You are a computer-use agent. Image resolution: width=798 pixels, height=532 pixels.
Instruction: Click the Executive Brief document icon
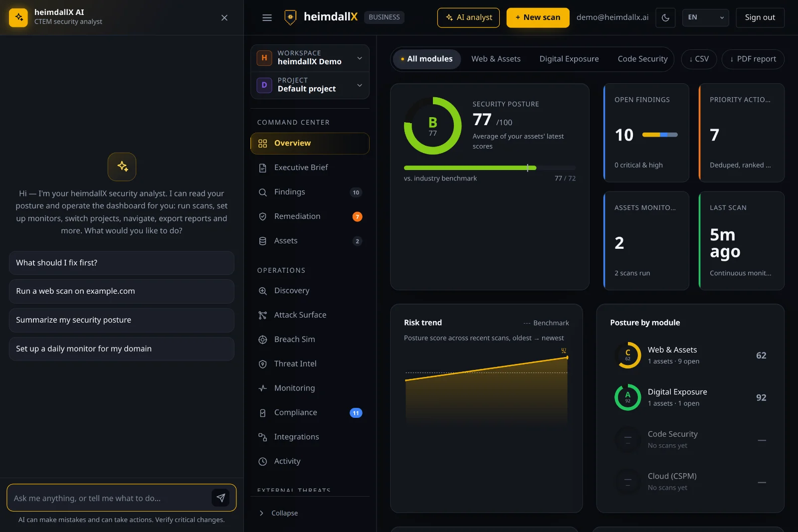tap(263, 168)
